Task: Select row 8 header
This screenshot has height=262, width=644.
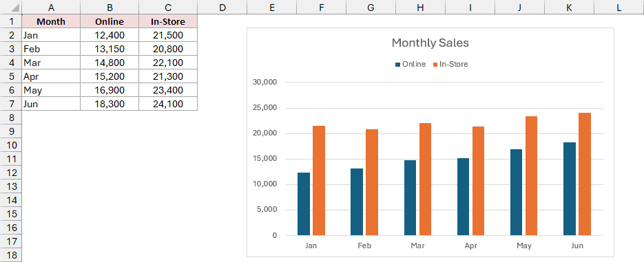Action: pos(11,118)
